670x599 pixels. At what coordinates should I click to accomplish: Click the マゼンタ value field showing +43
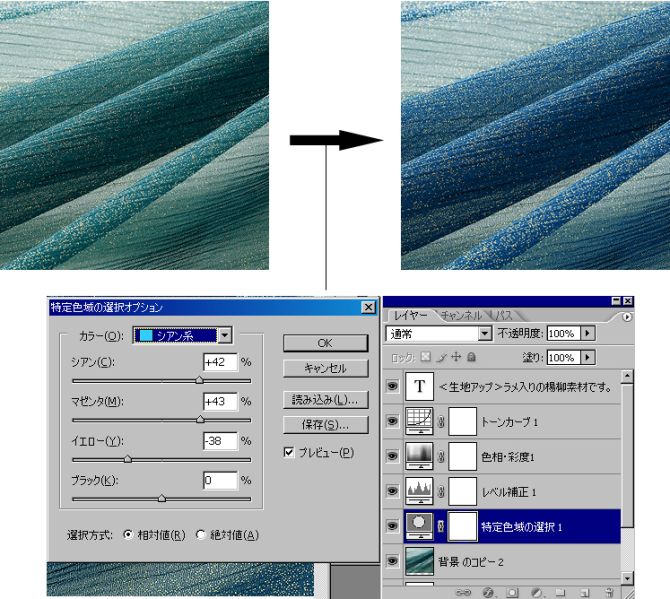[220, 401]
